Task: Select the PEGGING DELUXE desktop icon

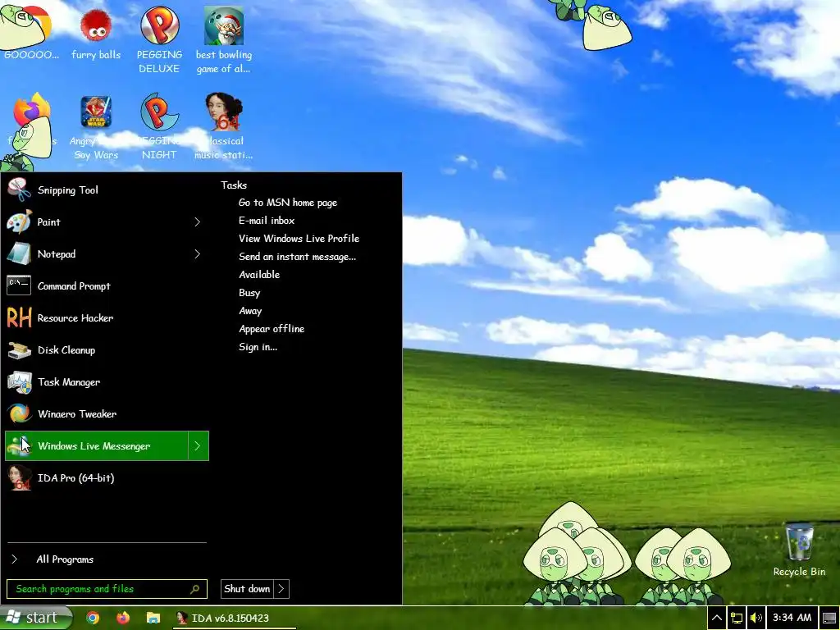Action: [x=159, y=40]
